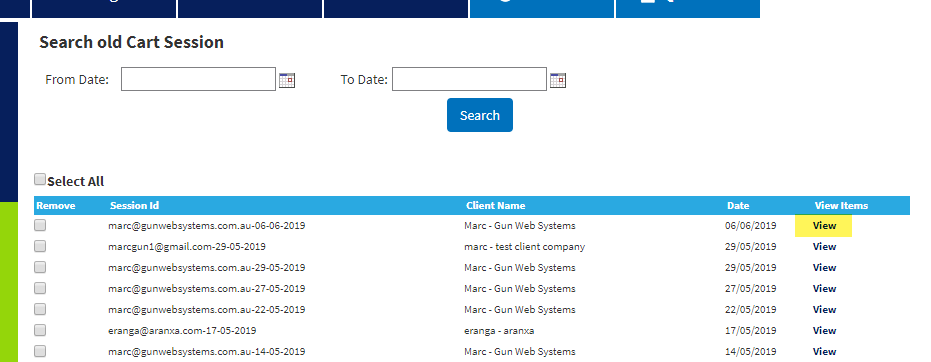Click the date cell 27/05/2019
Viewport: 931px width, 362px height.
[x=750, y=288]
